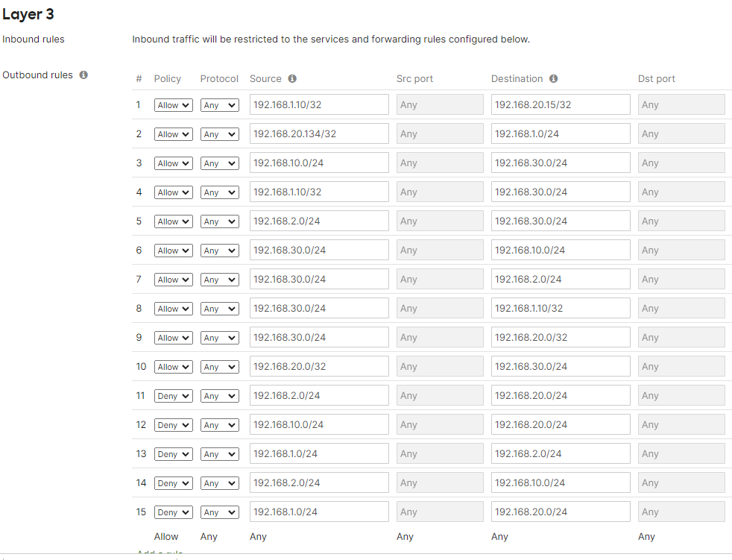Image resolution: width=732 pixels, height=560 pixels.
Task: Select the Source field of rule 1
Action: pyautogui.click(x=319, y=105)
